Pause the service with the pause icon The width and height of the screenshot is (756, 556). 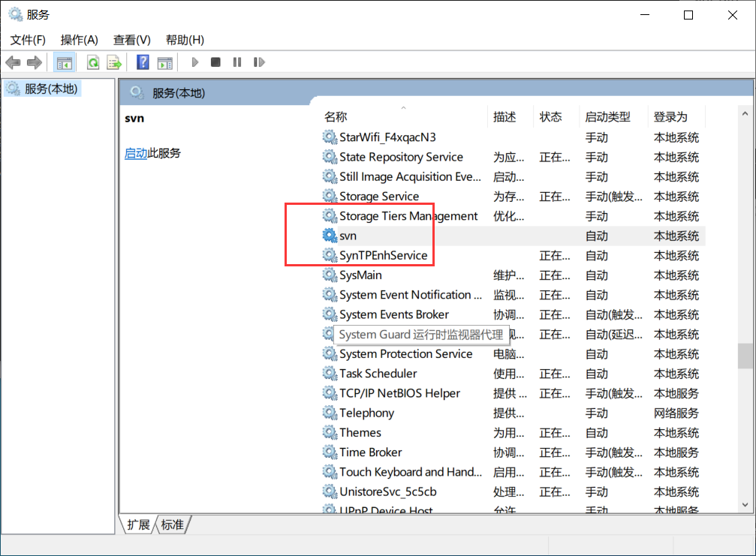(236, 62)
